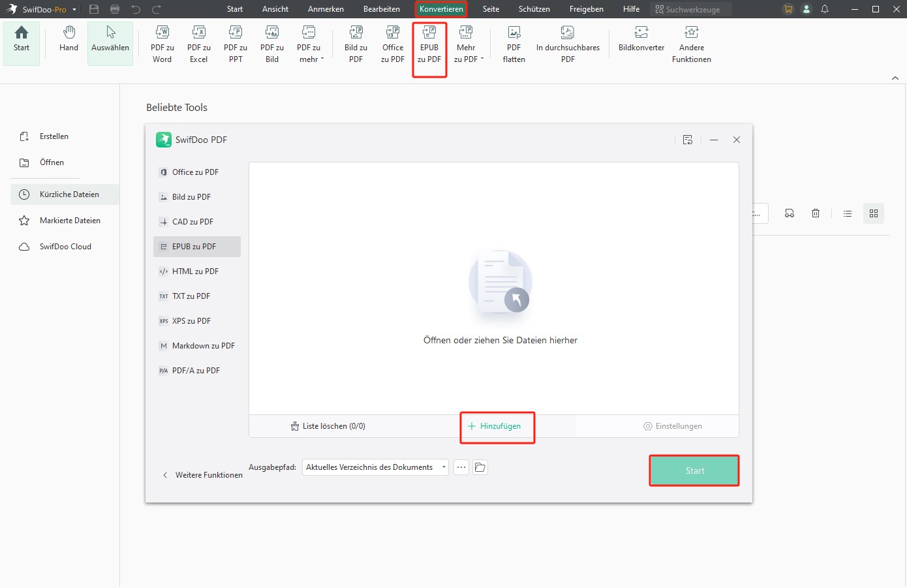Click the green Start conversion button

(x=694, y=471)
